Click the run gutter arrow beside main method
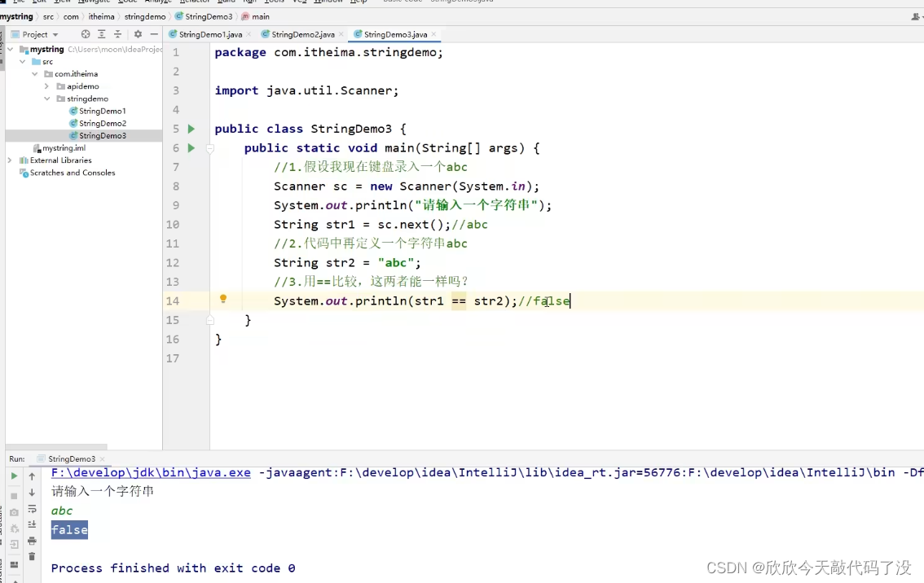924x583 pixels. [x=191, y=147]
